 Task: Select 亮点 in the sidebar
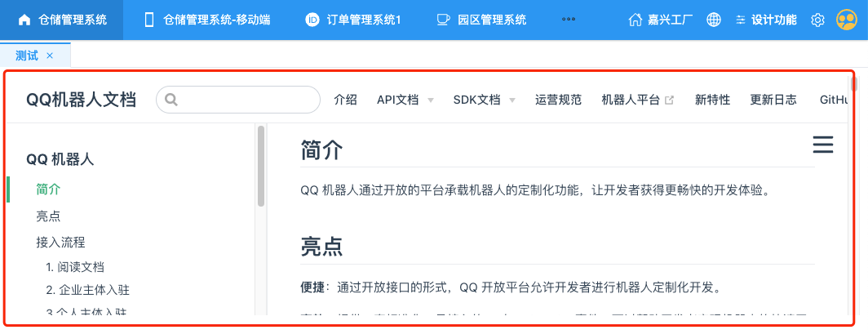[48, 216]
